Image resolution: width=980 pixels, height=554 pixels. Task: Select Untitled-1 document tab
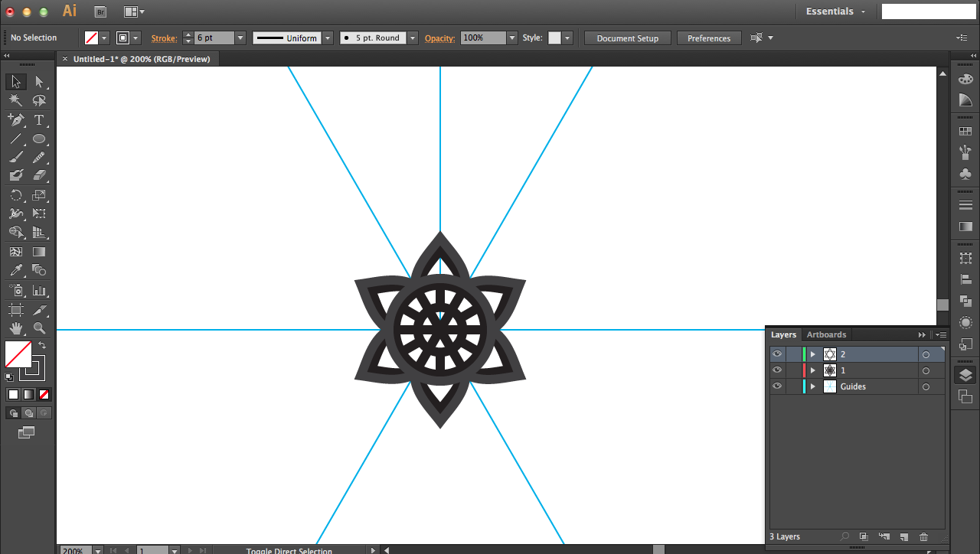(141, 59)
